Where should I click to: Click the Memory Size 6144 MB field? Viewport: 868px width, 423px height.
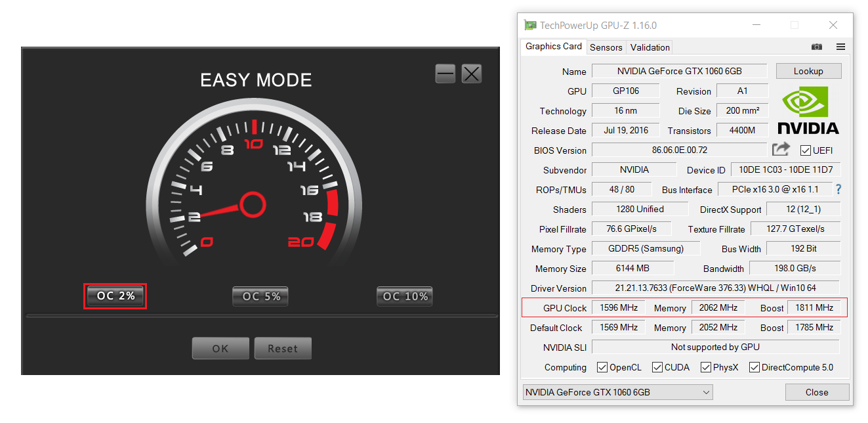(x=632, y=268)
